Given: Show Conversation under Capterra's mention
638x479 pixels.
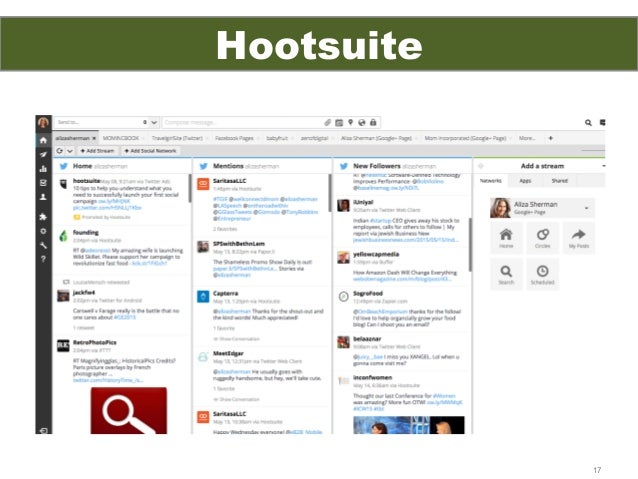Looking at the screenshot, I should point(239,339).
